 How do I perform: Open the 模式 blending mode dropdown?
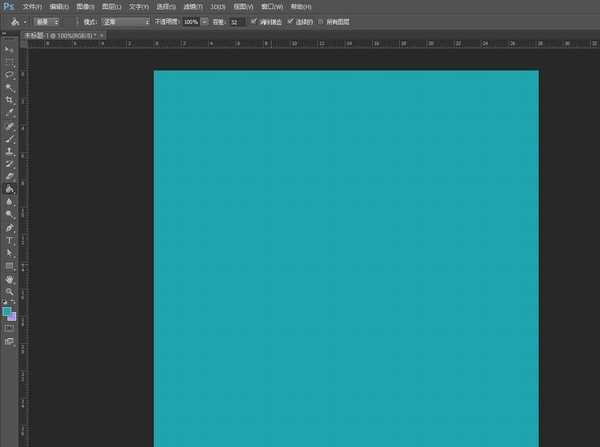coord(126,20)
